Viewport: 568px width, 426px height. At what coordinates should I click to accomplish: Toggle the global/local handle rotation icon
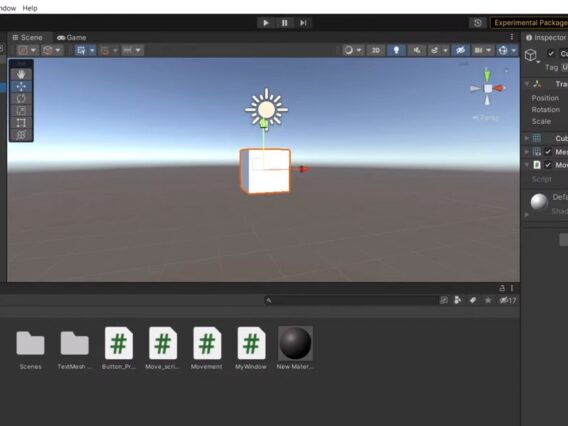pyautogui.click(x=47, y=50)
